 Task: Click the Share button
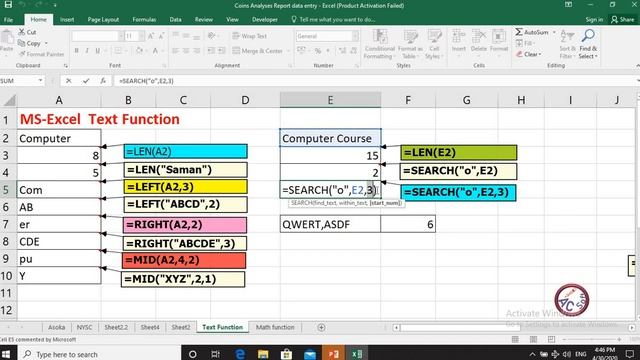622,20
